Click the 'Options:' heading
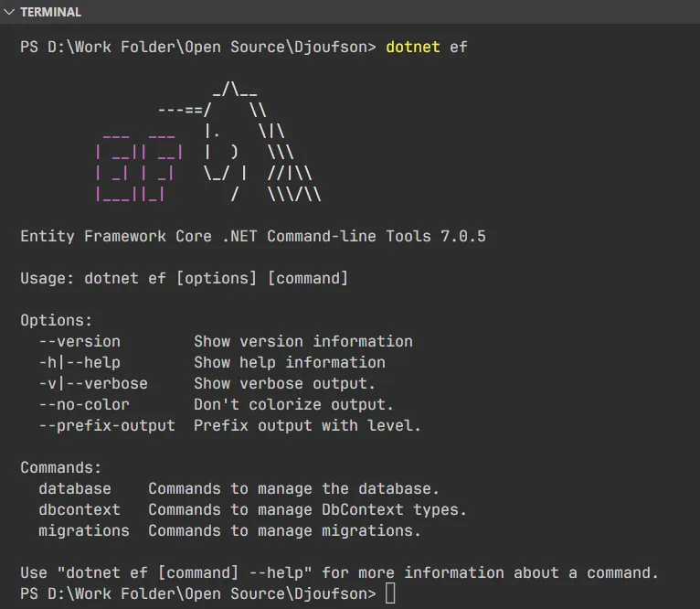Image resolution: width=700 pixels, height=609 pixels. click(x=57, y=320)
